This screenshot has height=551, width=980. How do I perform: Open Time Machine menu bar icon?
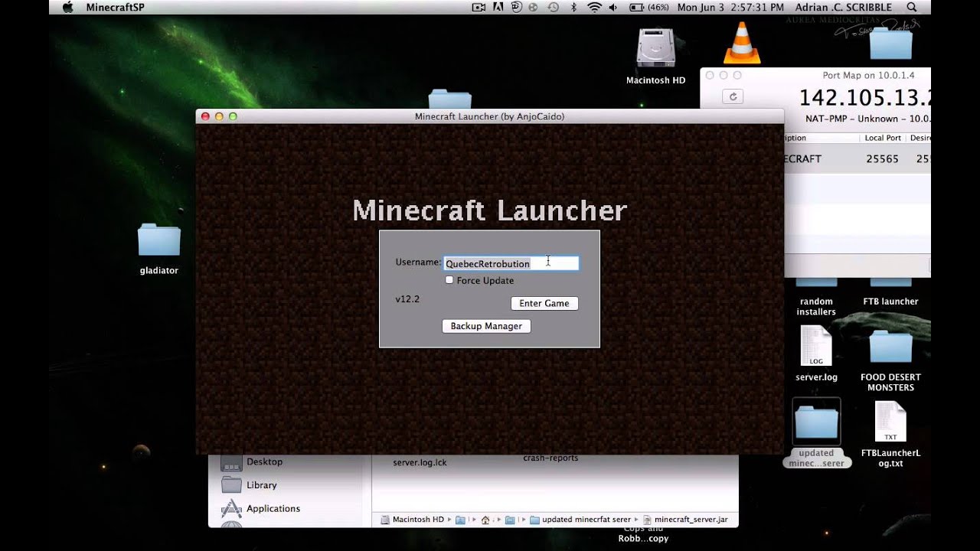553,8
